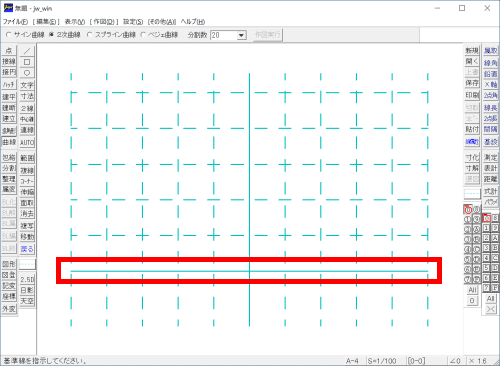Click the 貼付 paste button

coord(472,129)
